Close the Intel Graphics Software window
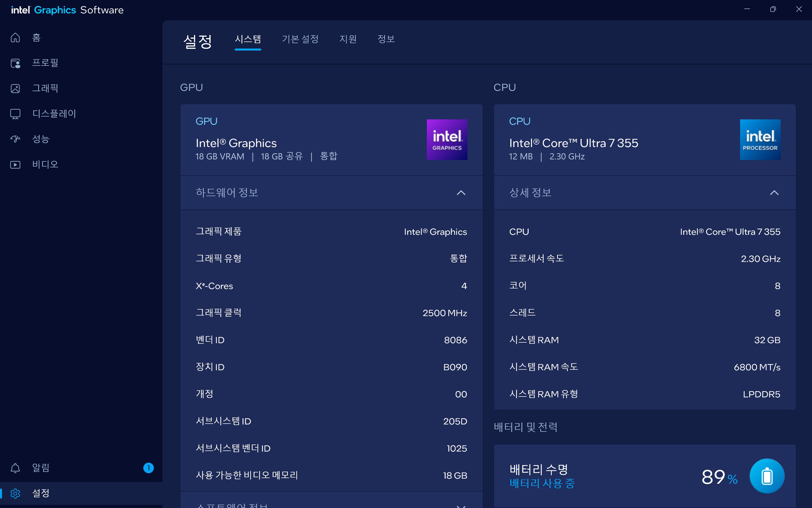Screen dimensions: 812x508 click(798, 9)
